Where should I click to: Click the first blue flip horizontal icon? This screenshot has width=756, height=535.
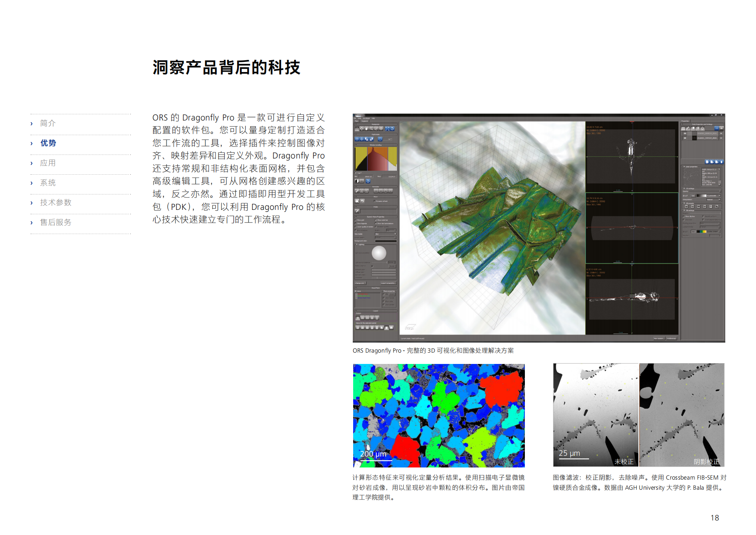pos(357,139)
